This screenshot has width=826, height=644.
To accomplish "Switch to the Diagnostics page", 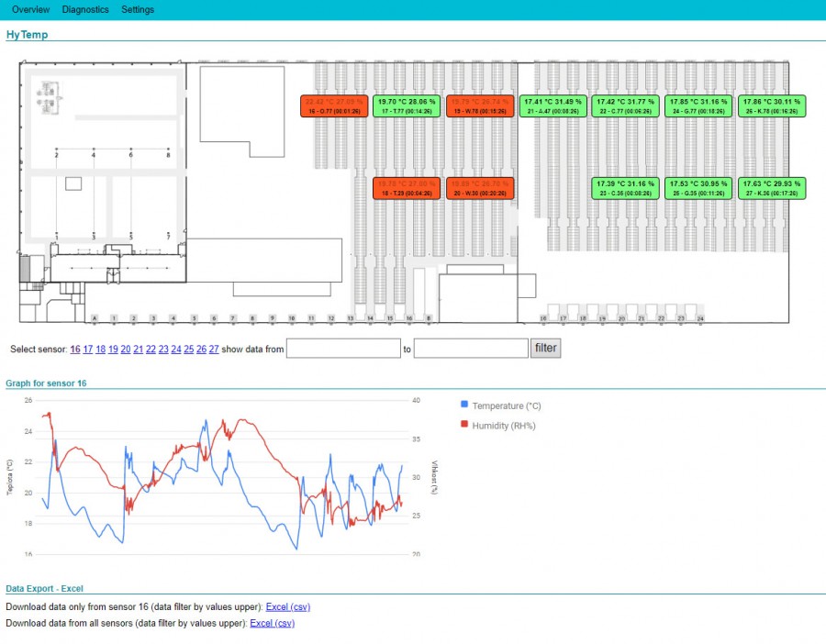I will coord(85,9).
